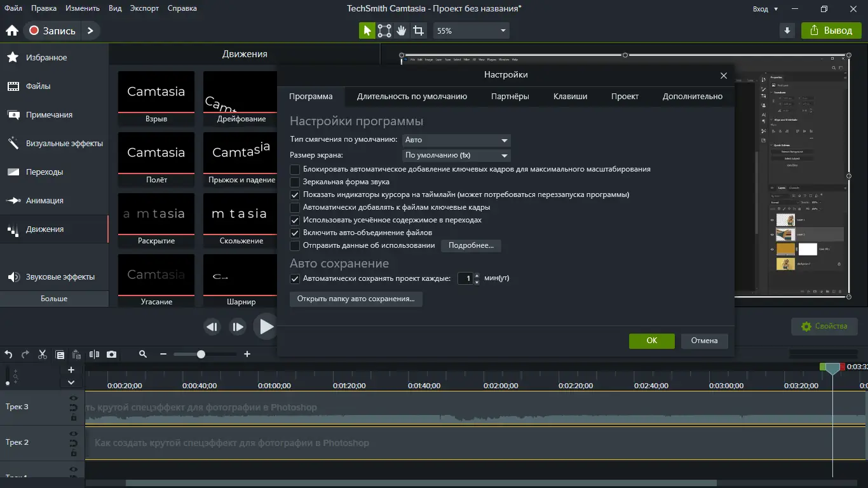Uncheck Включить авто-объединение файлов
Screen dimensions: 868x488
pyautogui.click(x=295, y=233)
